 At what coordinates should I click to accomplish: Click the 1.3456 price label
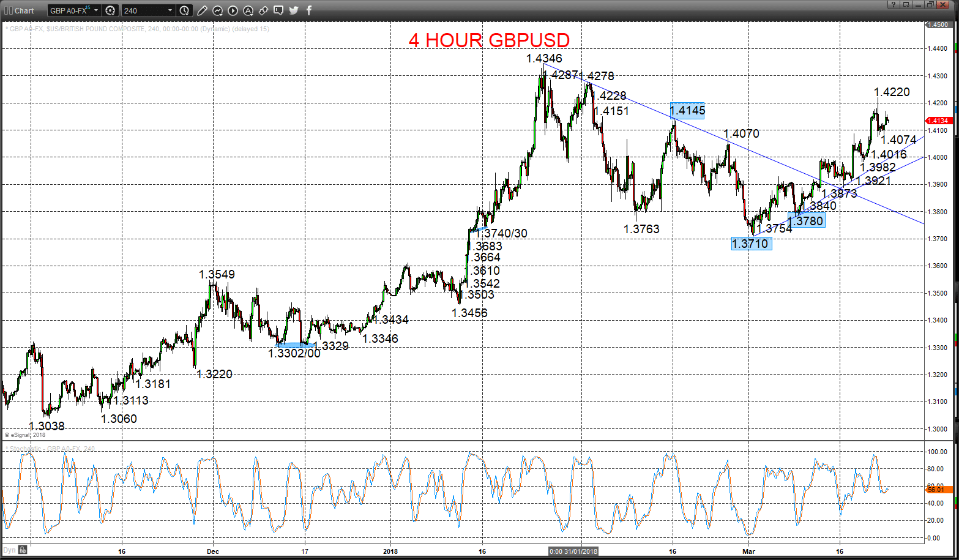[469, 313]
